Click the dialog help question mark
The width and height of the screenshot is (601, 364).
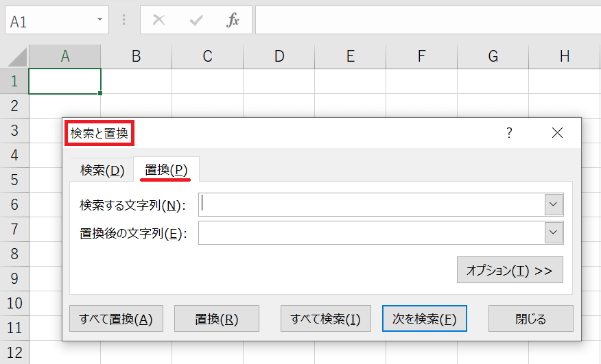click(x=509, y=133)
